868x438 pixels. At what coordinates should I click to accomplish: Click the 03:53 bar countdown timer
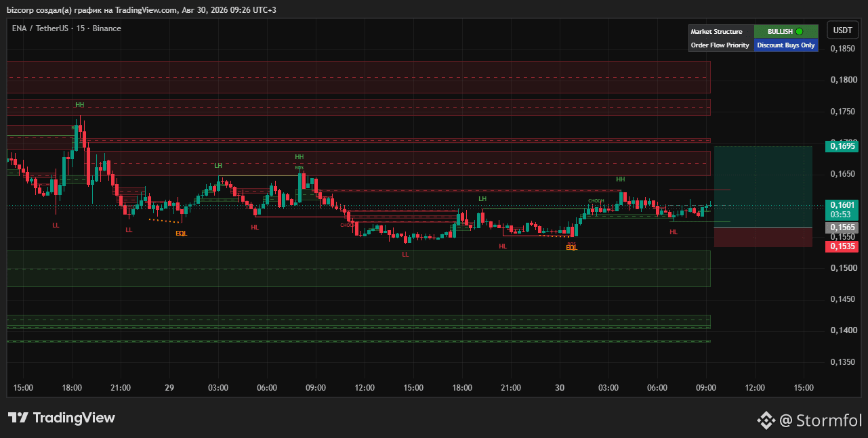pos(842,215)
